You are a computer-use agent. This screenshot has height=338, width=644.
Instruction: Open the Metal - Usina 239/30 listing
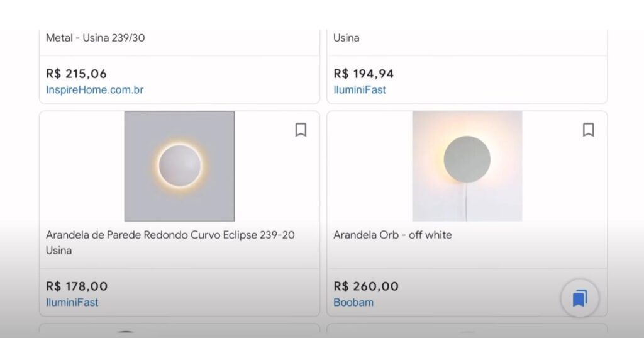[96, 38]
